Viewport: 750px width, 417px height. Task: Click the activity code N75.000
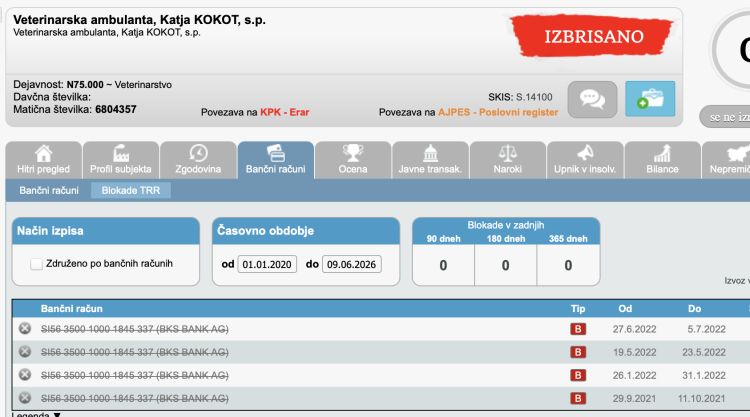pos(85,85)
